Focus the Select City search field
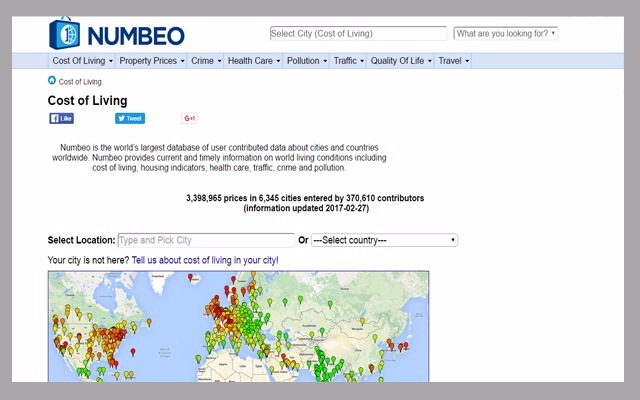640x400 pixels. click(x=358, y=33)
